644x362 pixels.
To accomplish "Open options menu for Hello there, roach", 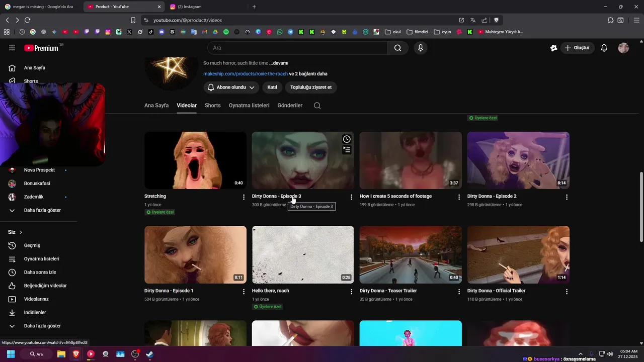I will coord(351,292).
